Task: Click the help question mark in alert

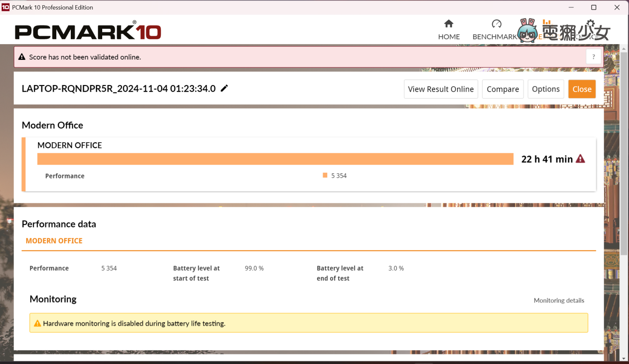Action: click(594, 57)
